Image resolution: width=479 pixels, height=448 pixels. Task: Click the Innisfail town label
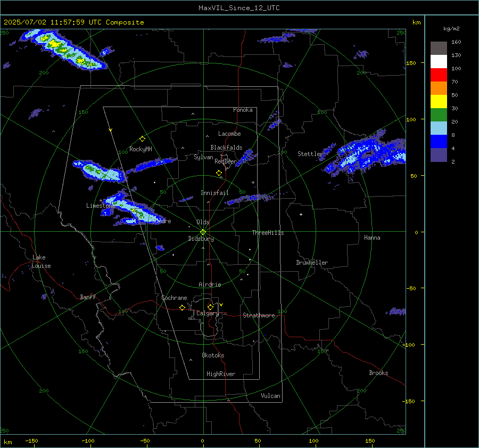point(214,193)
